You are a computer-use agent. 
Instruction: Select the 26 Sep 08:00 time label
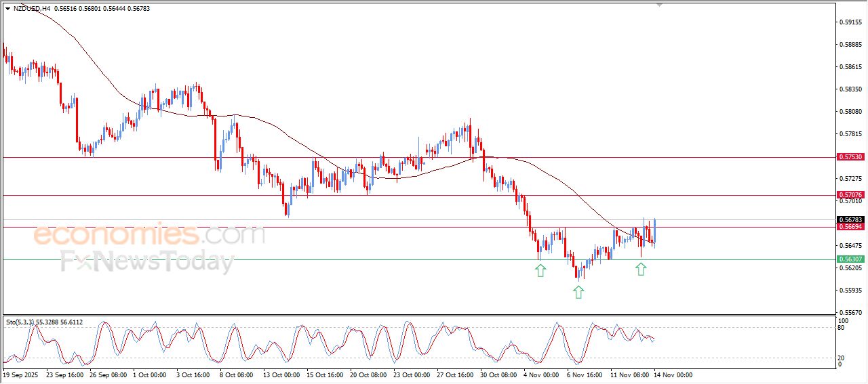(108, 374)
